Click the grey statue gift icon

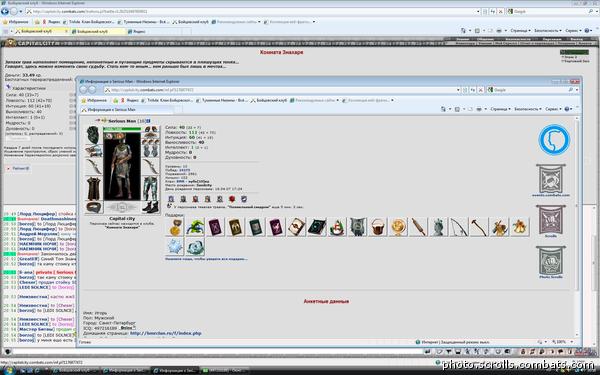pyautogui.click(x=439, y=227)
